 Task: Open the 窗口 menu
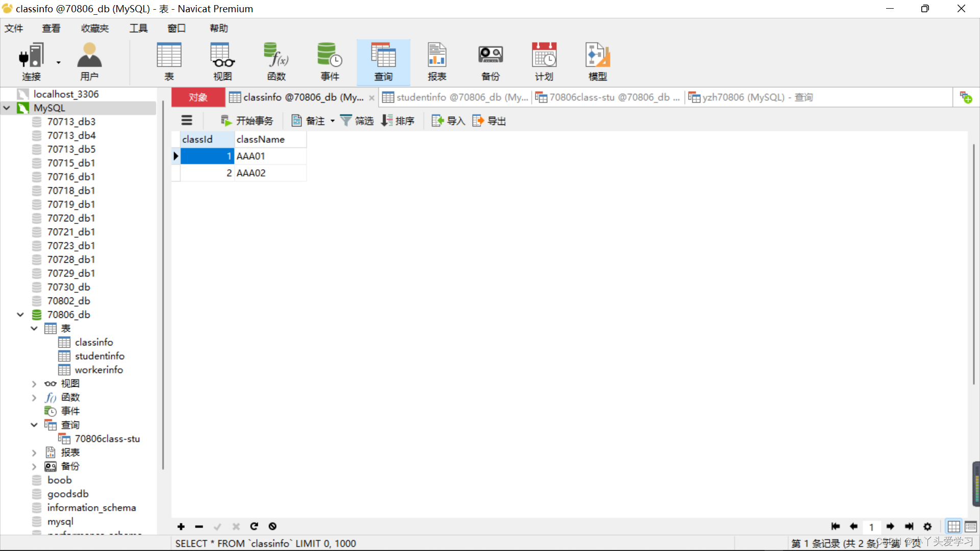point(177,28)
